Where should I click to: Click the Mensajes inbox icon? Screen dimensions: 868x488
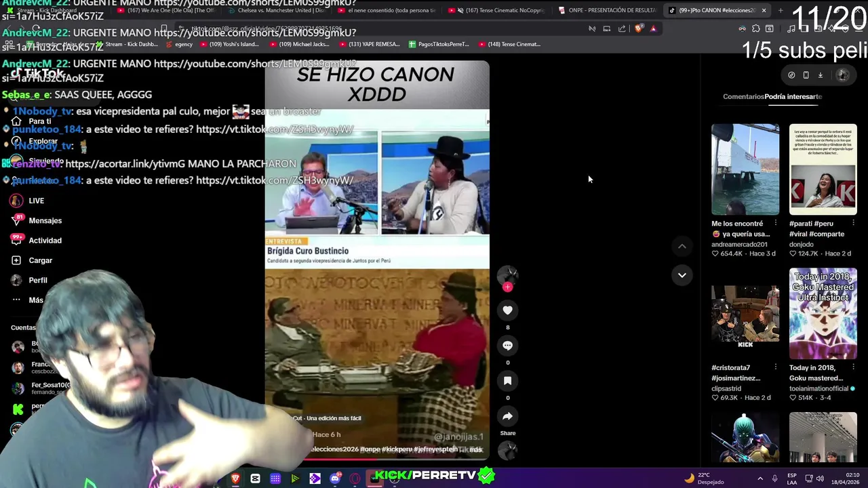point(16,220)
